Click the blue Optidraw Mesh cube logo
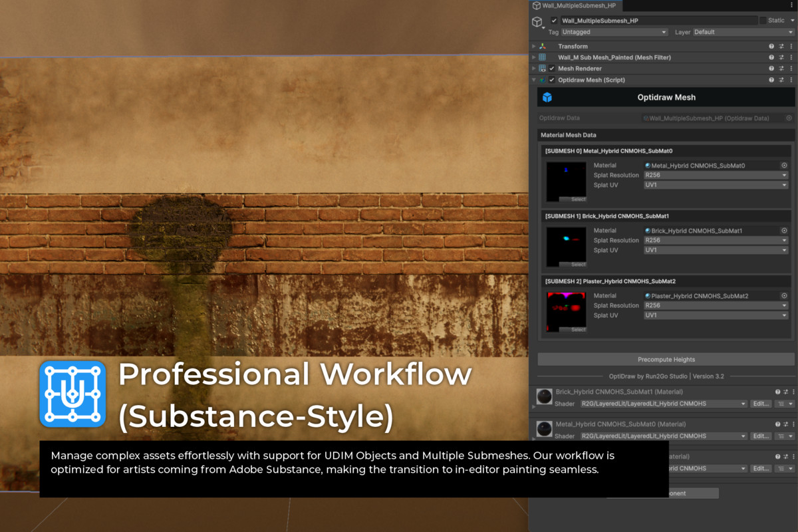This screenshot has height=532, width=798. (547, 97)
